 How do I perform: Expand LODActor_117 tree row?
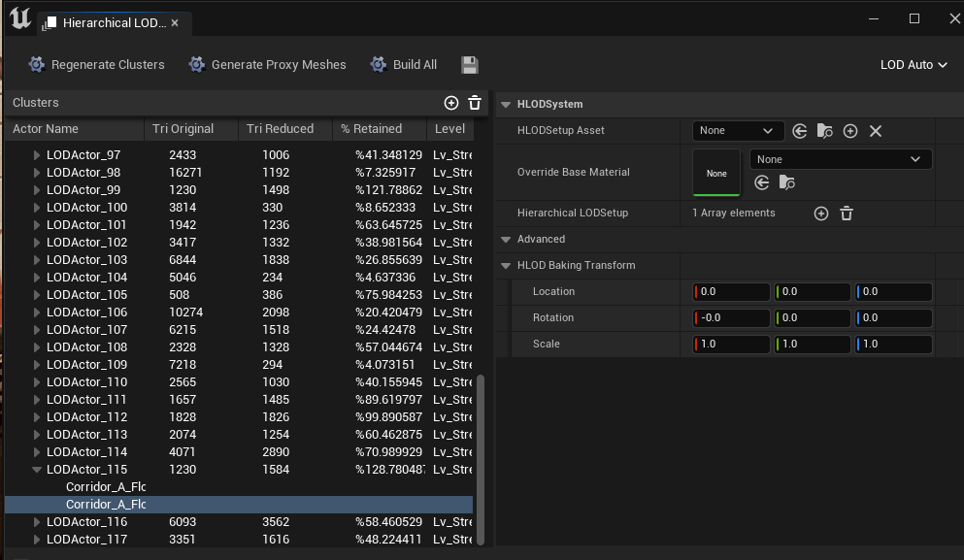click(36, 539)
